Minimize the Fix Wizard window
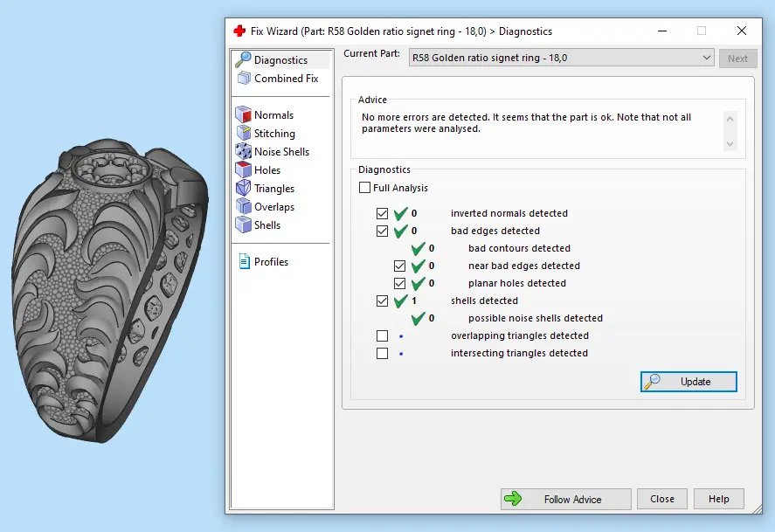 (x=662, y=31)
